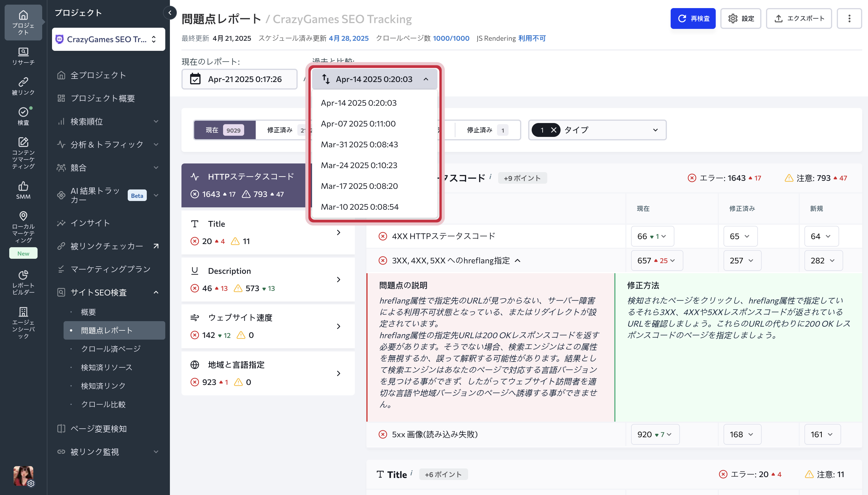
Task: Collapse the Apr-14 2025 comparison dropdown
Action: coord(374,79)
